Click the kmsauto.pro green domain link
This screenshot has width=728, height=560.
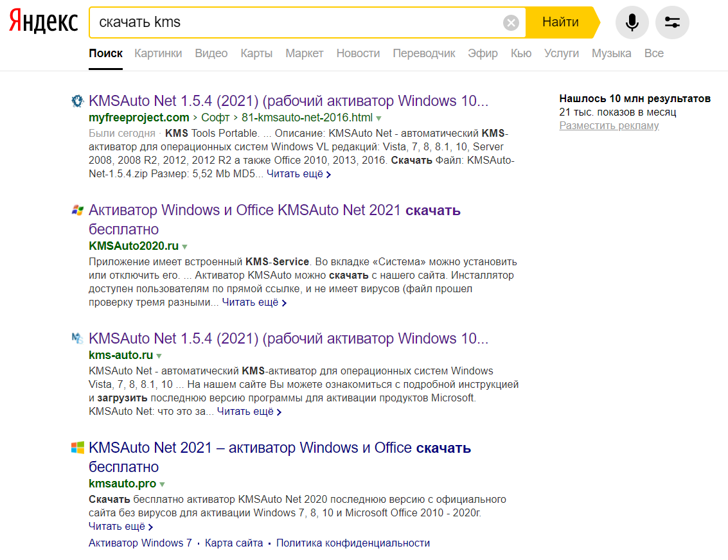(x=122, y=484)
